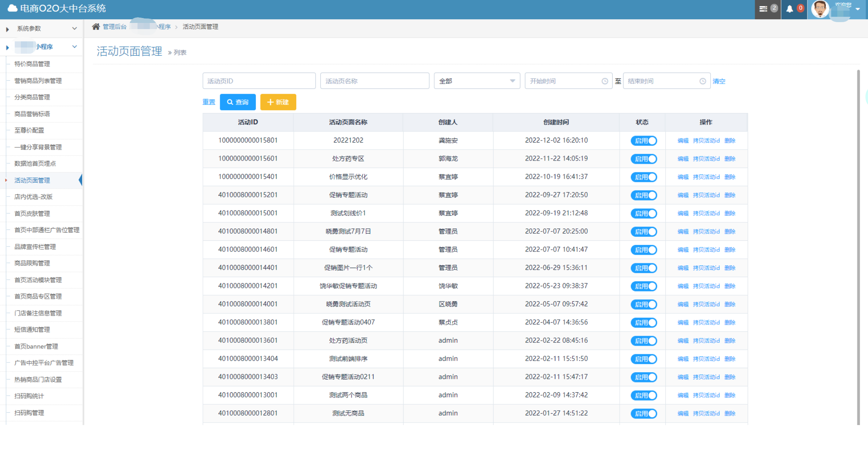868x457 pixels.
Task: Click 删除 for 测试两个商品 row
Action: click(x=730, y=395)
